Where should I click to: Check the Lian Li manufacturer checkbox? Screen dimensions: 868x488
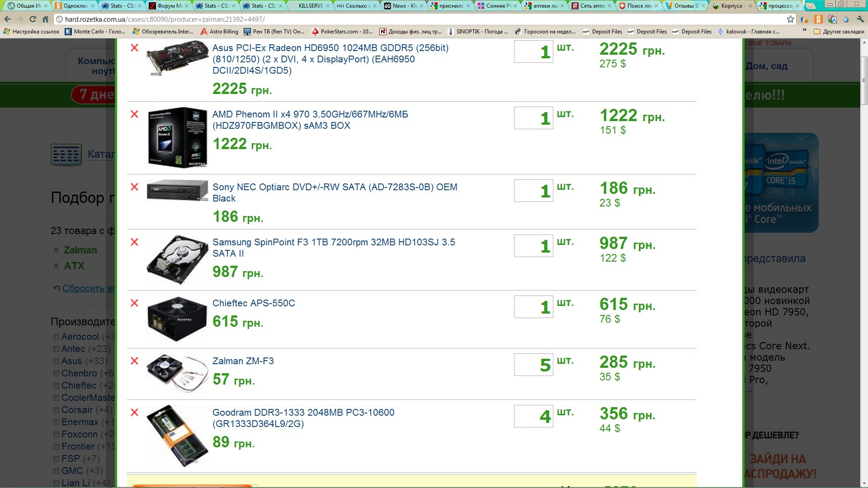[57, 483]
